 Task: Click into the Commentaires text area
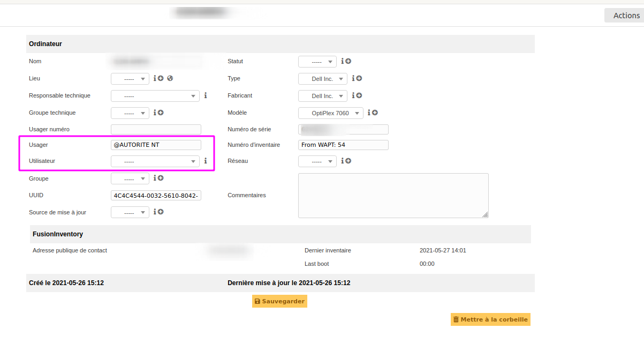(x=393, y=195)
